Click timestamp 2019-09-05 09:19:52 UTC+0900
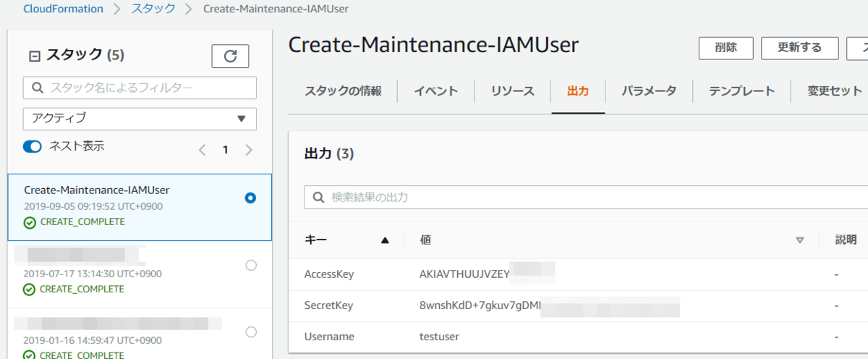The height and width of the screenshot is (359, 868). [93, 206]
